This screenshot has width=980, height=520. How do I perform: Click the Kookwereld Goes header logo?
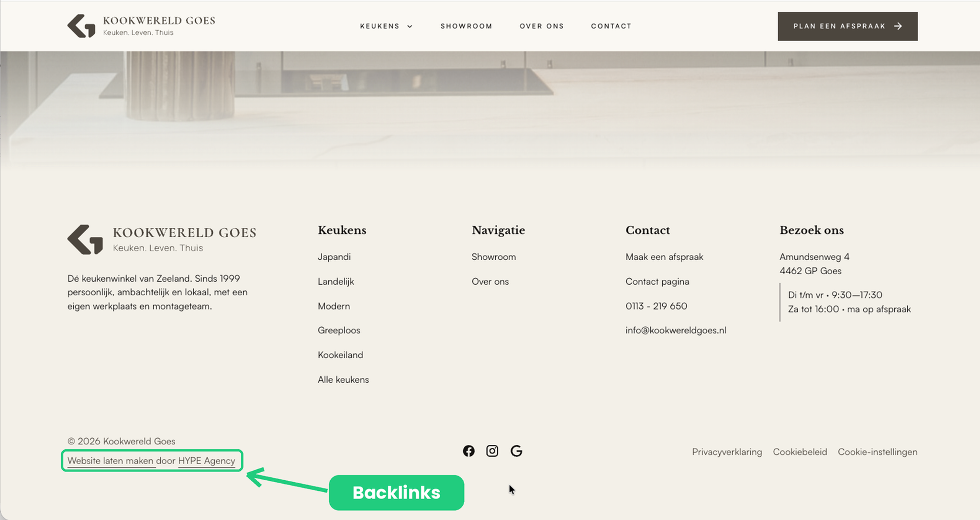pos(141,26)
